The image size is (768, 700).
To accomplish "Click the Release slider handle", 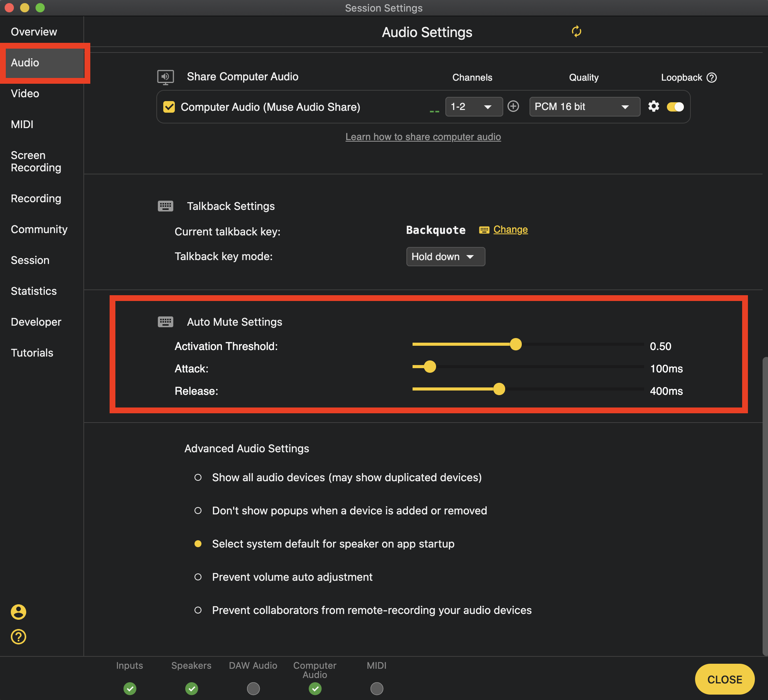I will tap(499, 389).
